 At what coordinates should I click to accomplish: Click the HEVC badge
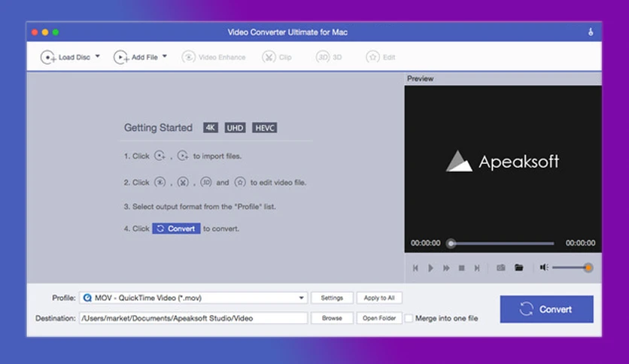[x=264, y=128]
